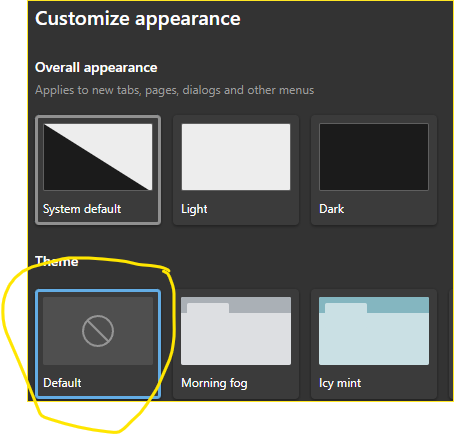Click the 'Default' label text

pos(62,383)
